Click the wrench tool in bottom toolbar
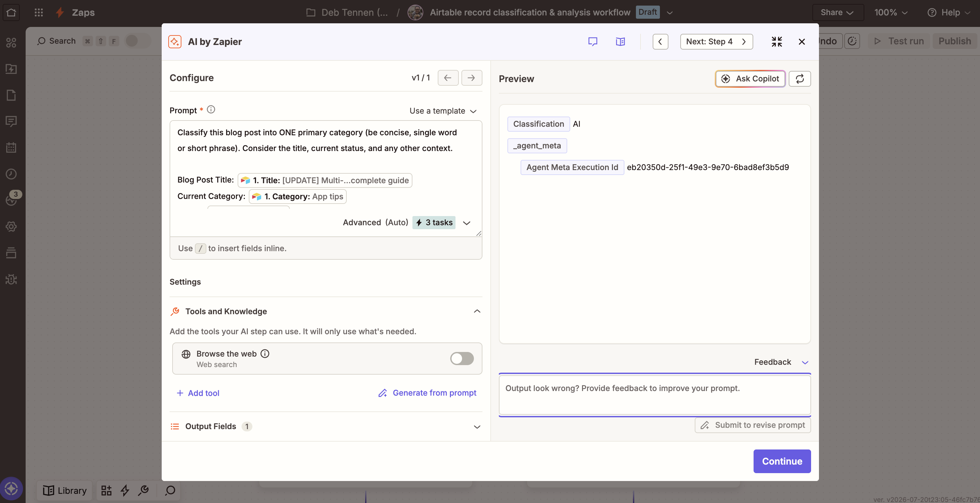This screenshot has width=980, height=503. (x=143, y=491)
